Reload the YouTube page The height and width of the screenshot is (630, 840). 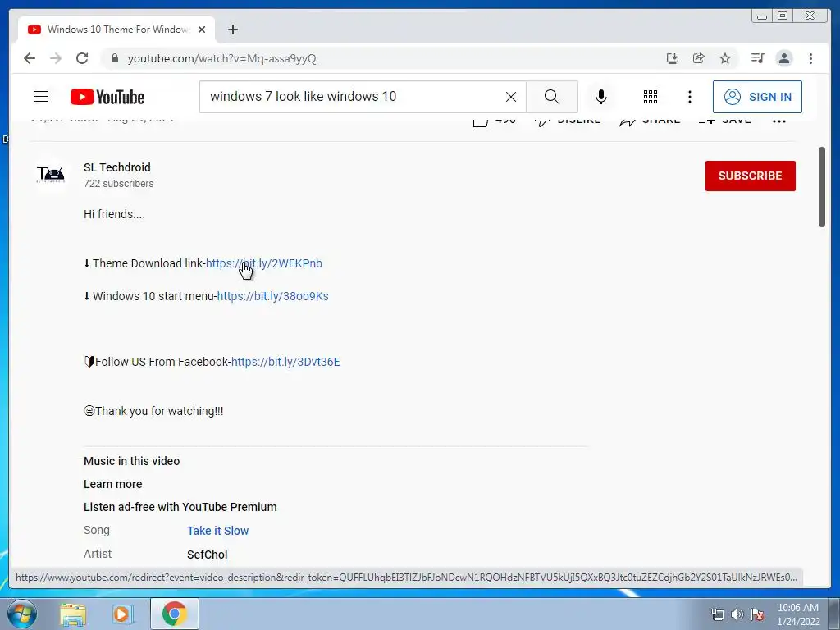tap(82, 58)
